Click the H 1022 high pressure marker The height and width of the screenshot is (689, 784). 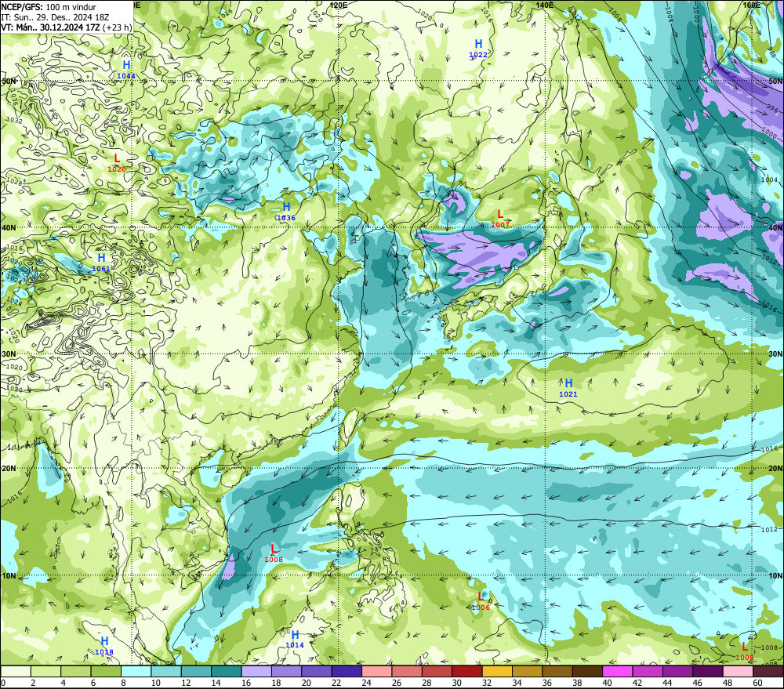point(478,49)
